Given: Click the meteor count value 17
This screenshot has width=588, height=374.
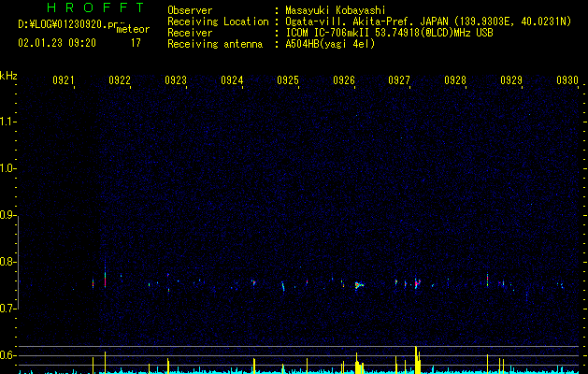Looking at the screenshot, I should point(136,43).
